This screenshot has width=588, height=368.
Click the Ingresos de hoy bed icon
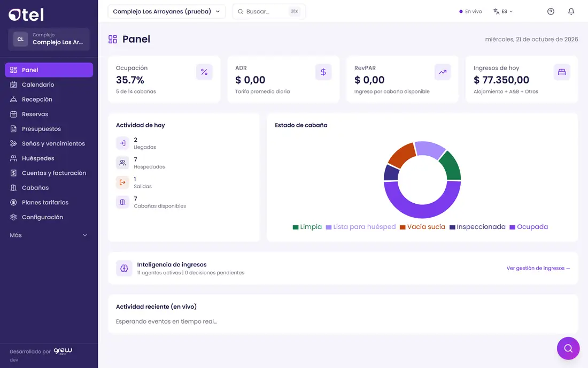pos(562,72)
